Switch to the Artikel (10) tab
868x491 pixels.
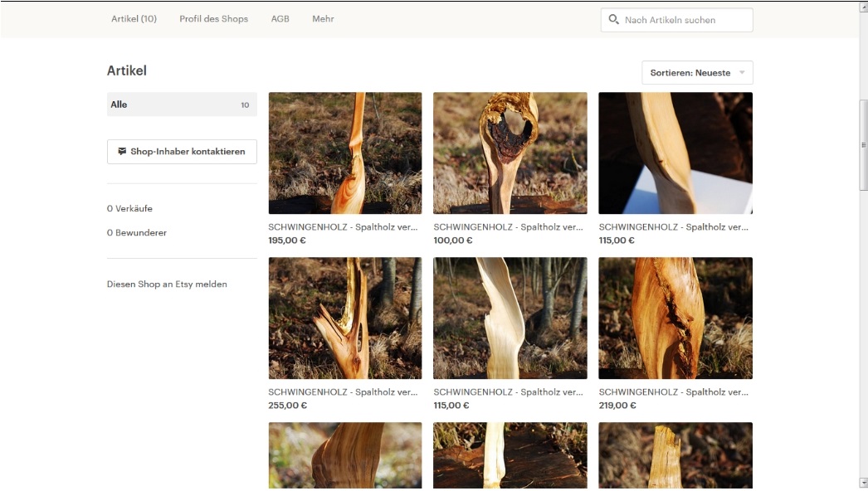pos(134,19)
